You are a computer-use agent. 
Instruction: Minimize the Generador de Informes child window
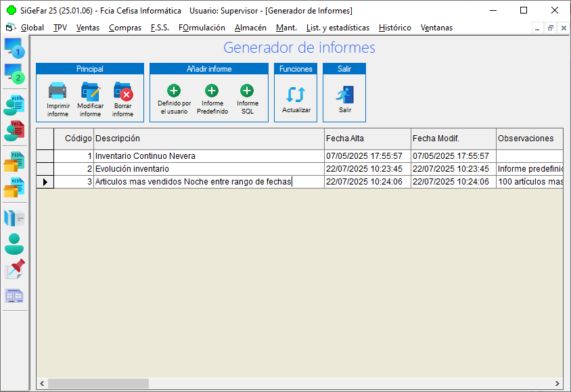537,28
